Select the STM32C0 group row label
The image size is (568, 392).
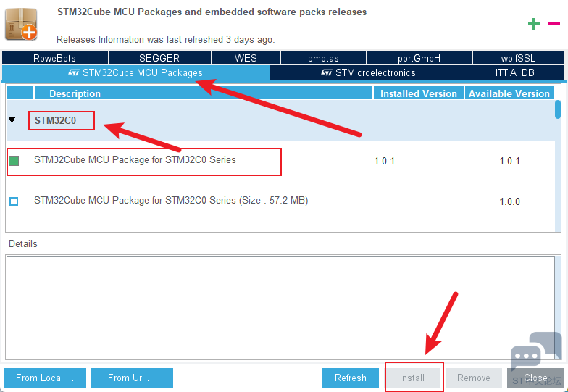click(x=55, y=120)
